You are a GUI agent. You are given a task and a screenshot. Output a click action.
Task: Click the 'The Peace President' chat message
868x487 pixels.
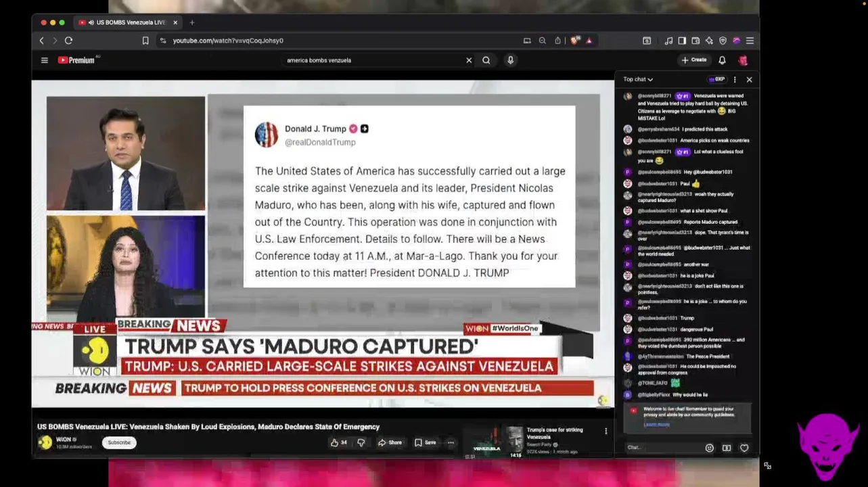point(677,356)
